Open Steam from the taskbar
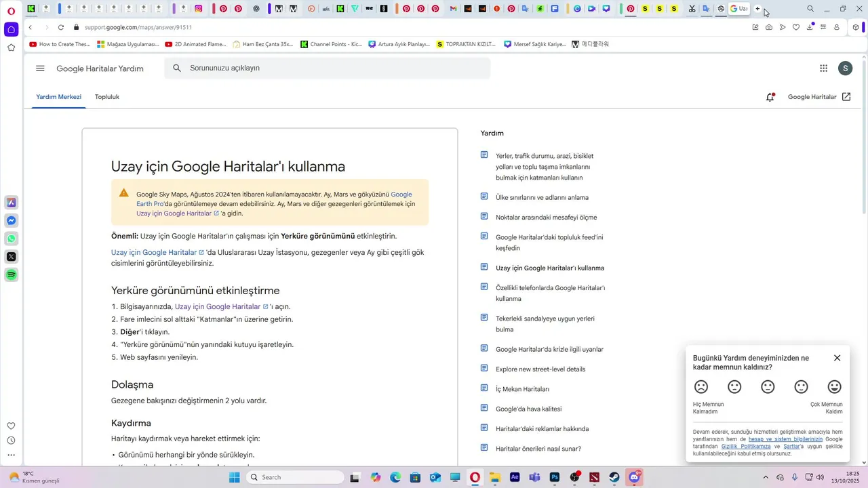Viewport: 868px width, 488px height. [614, 477]
